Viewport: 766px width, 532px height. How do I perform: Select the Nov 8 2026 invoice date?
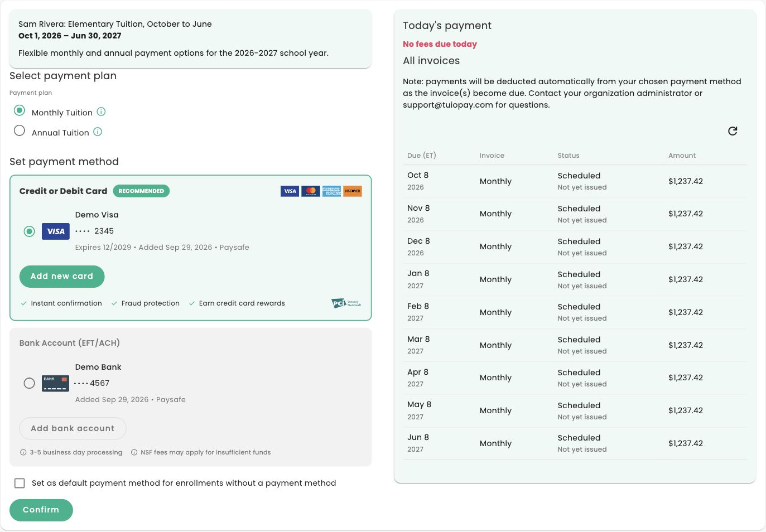[418, 214]
